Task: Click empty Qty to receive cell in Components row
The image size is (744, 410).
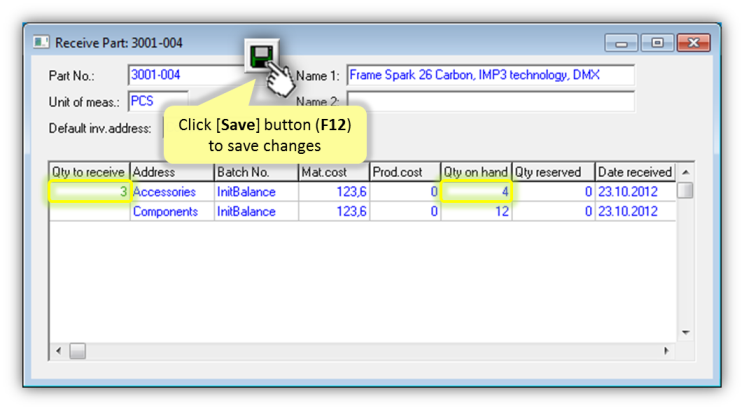Action: tap(89, 211)
